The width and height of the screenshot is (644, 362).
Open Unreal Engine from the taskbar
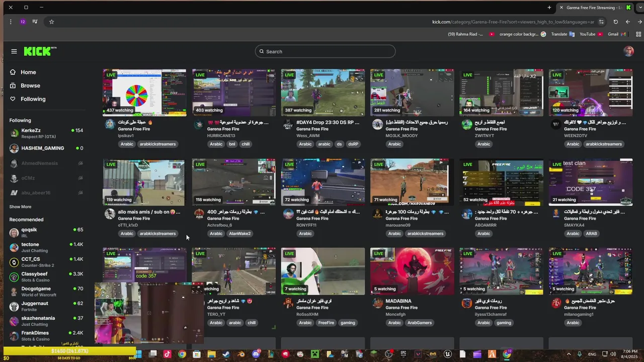(x=448, y=354)
